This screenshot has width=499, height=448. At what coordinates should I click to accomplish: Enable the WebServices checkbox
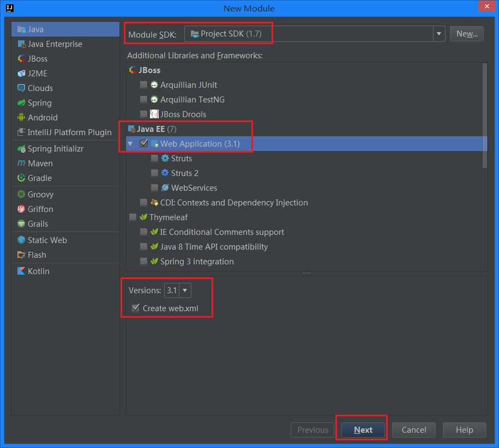(154, 188)
